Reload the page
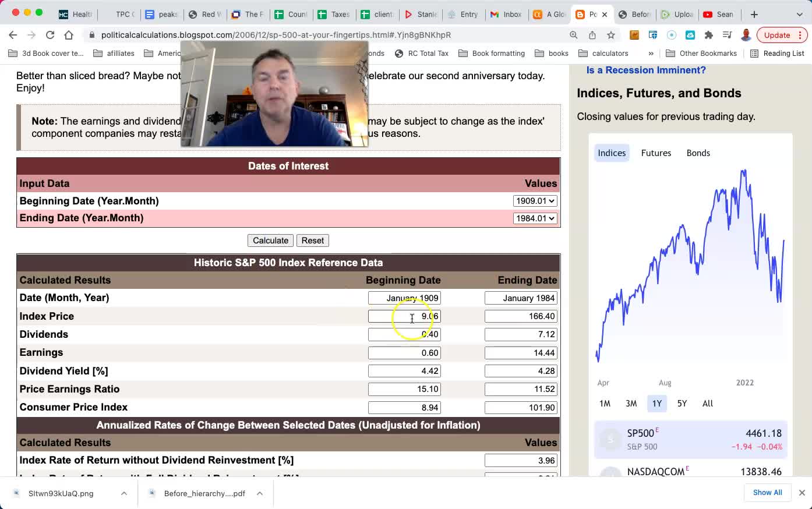 click(50, 35)
